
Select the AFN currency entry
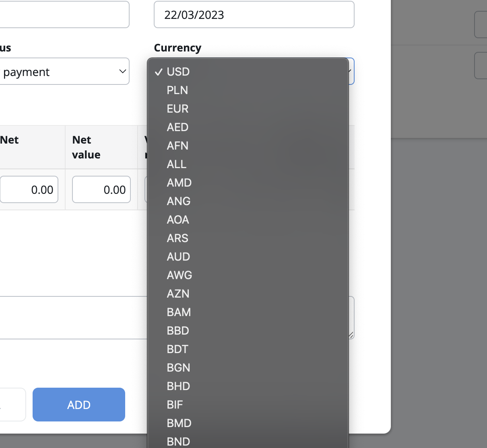177,146
